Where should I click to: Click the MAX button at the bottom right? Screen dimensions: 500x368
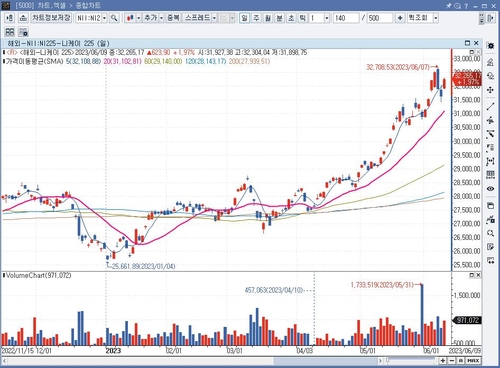473,361
